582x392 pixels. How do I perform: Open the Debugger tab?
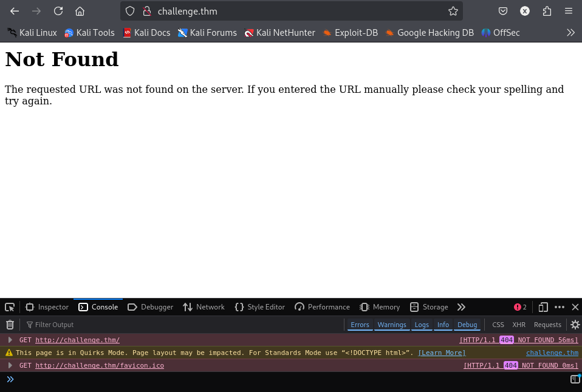150,307
